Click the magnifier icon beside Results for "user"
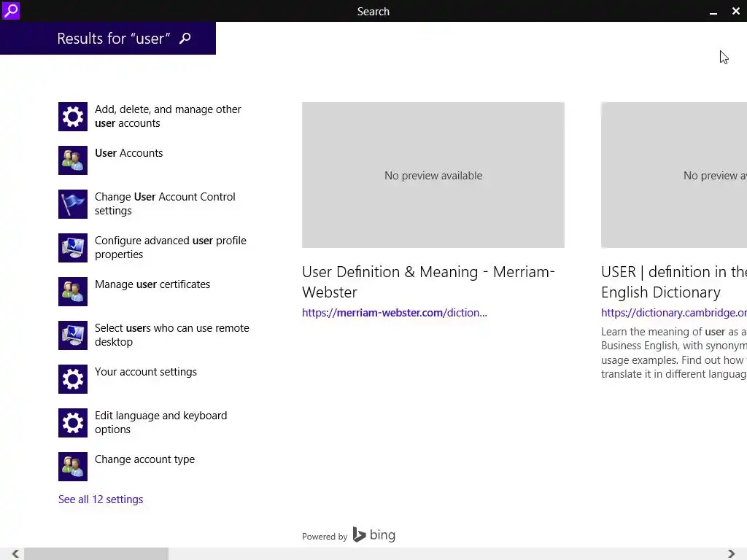 tap(185, 39)
